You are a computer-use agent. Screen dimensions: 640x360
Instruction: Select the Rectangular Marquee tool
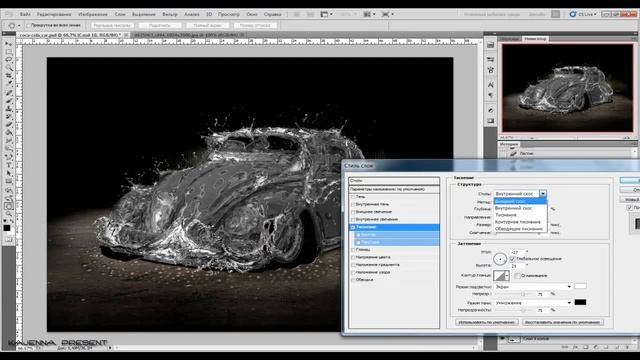pos(8,52)
